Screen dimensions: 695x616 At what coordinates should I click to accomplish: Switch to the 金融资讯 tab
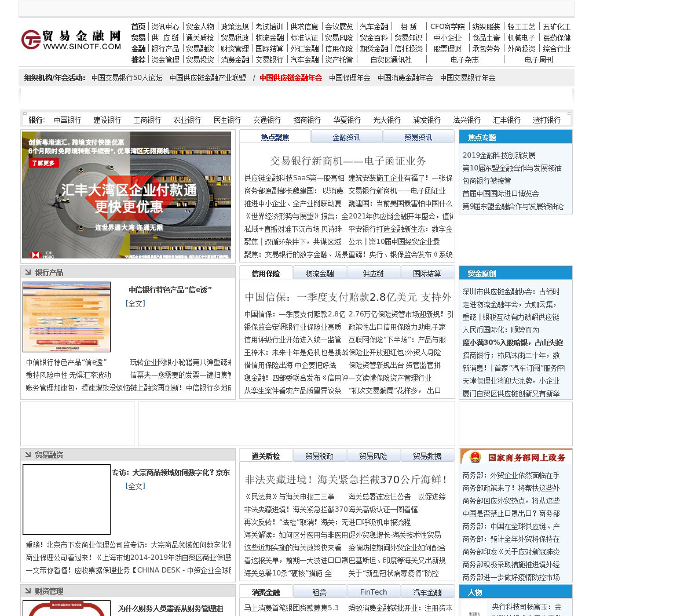point(346,137)
